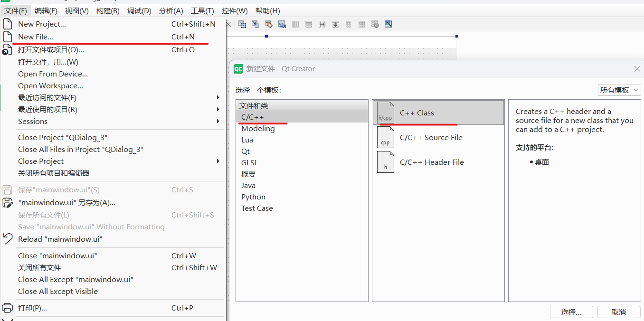Select the C/C++ template category
The image size is (644, 321).
pos(302,117)
